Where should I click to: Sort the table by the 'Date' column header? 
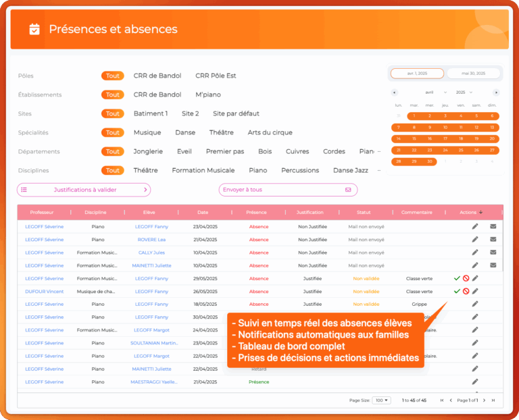point(203,212)
